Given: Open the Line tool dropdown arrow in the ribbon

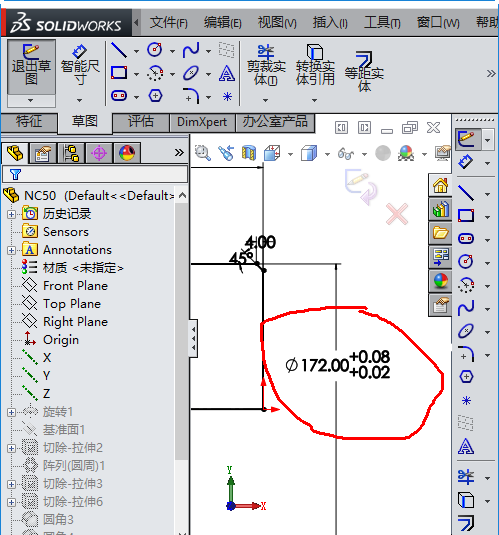Looking at the screenshot, I should (x=136, y=51).
